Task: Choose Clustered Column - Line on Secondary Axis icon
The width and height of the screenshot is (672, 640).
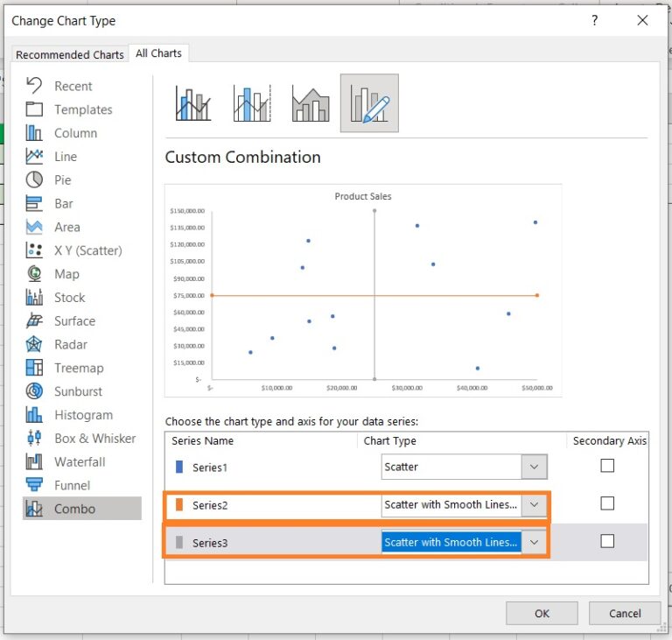Action: pos(252,103)
